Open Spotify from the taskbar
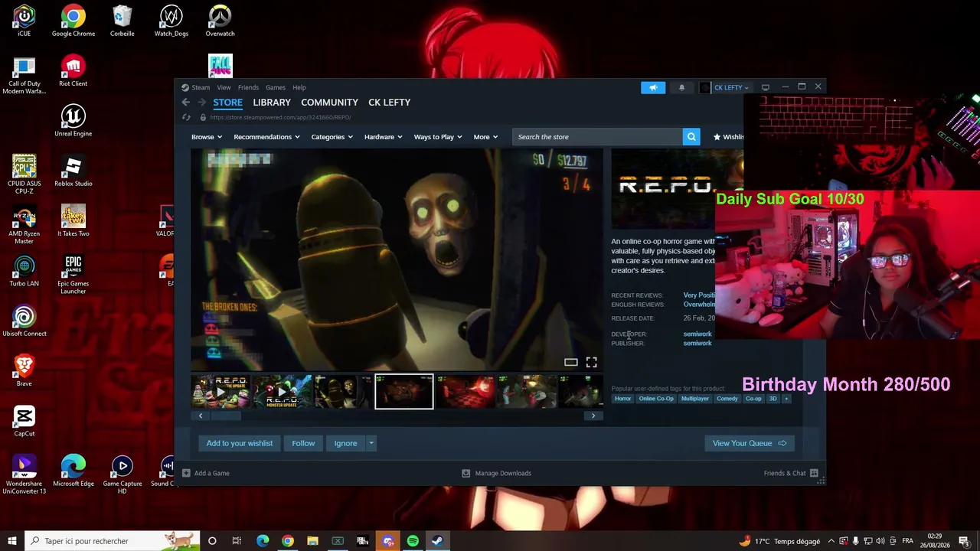 [x=413, y=541]
